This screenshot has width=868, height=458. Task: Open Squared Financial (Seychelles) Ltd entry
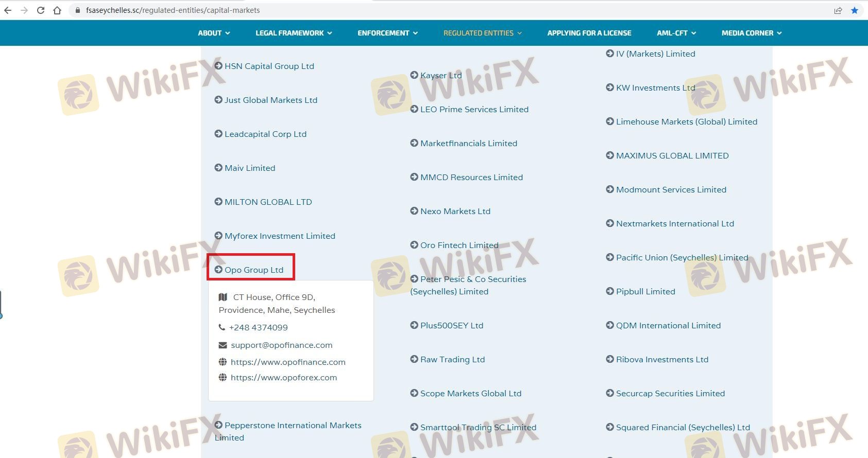[678, 427]
